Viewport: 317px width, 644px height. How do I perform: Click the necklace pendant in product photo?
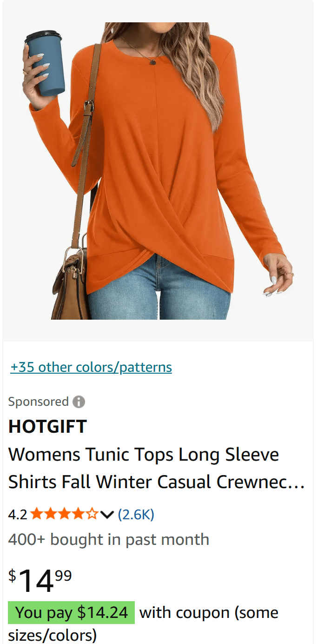coord(152,60)
